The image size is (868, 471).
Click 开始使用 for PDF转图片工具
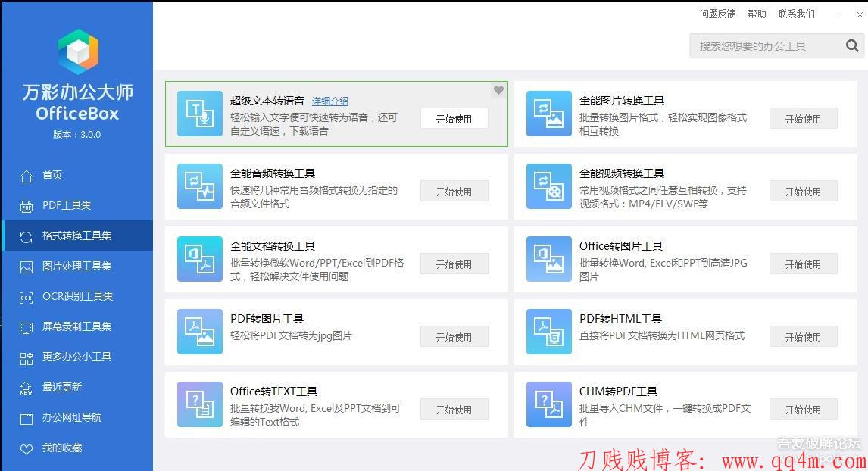pos(454,336)
